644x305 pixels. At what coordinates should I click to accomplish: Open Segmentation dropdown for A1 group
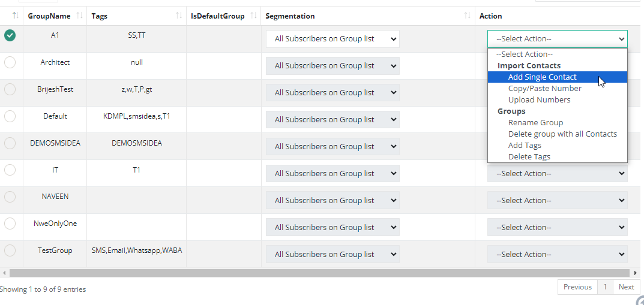pos(333,39)
